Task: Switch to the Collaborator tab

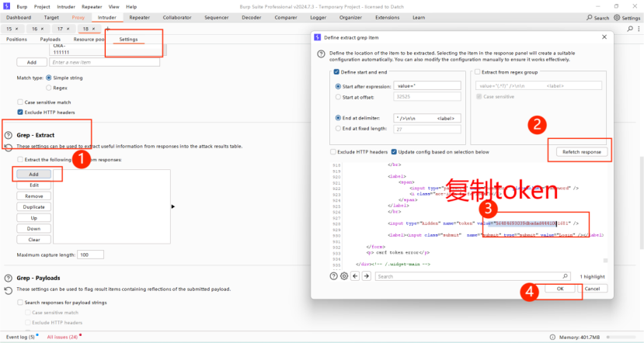Action: (177, 18)
